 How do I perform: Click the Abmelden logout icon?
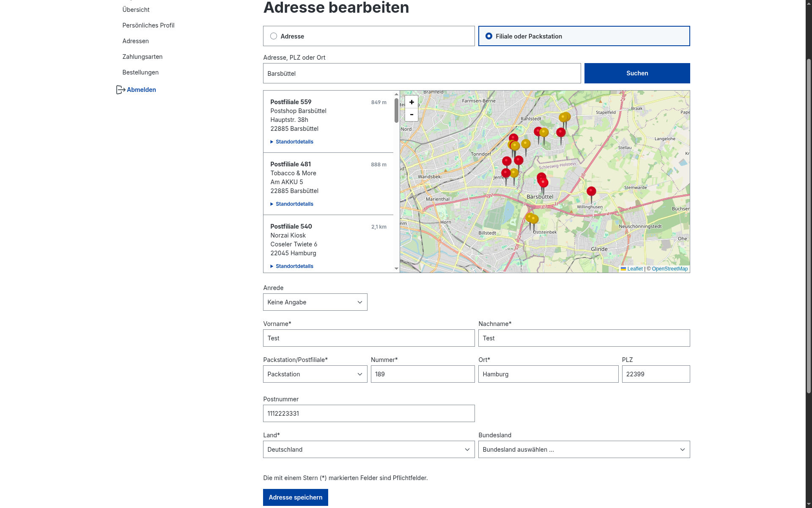click(x=121, y=90)
